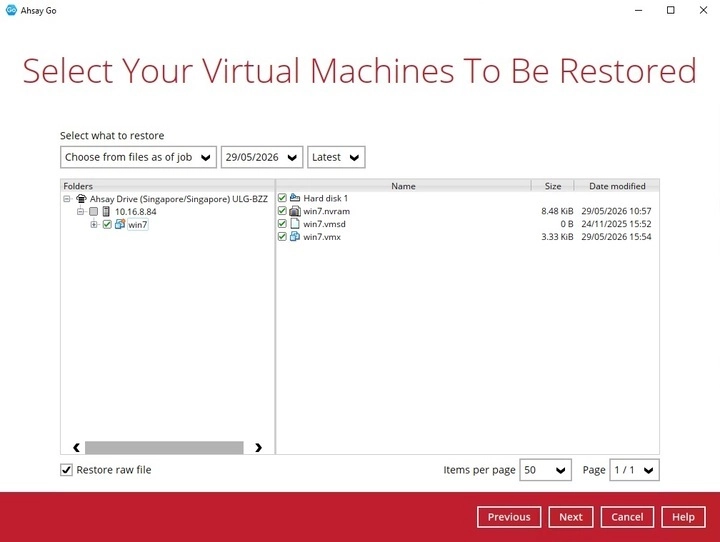Click the Next button

point(571,517)
